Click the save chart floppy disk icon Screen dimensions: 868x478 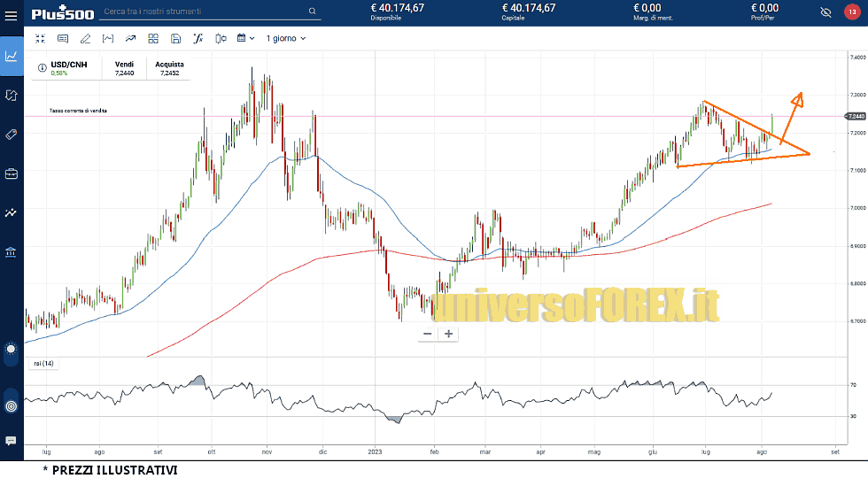[176, 39]
